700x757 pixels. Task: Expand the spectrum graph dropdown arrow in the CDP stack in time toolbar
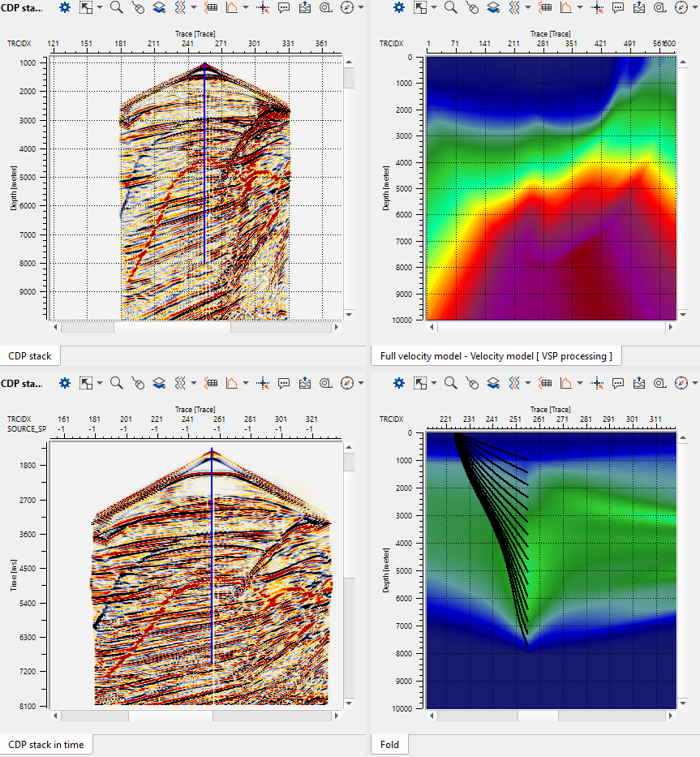click(x=247, y=382)
